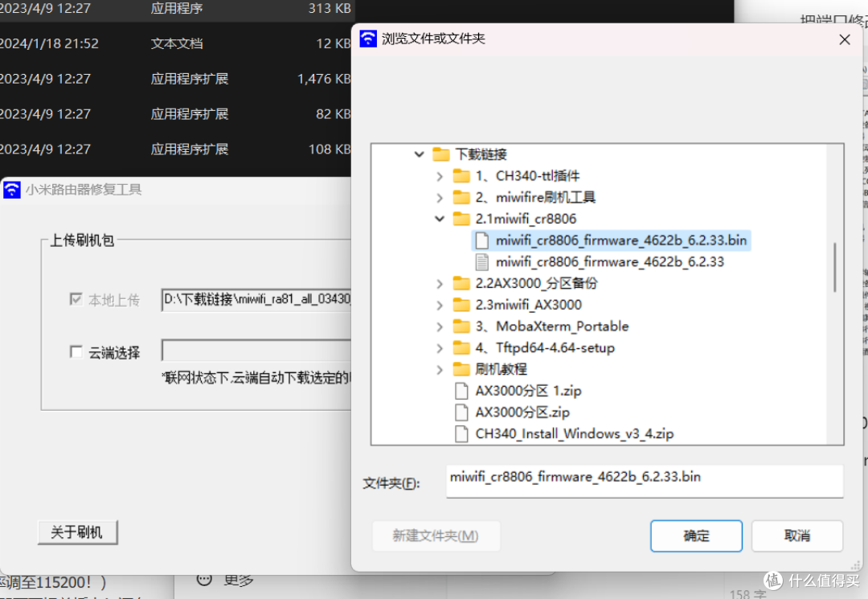Select the 2.1miwifi_cr8806 folder icon
The image size is (868, 599).
point(461,219)
